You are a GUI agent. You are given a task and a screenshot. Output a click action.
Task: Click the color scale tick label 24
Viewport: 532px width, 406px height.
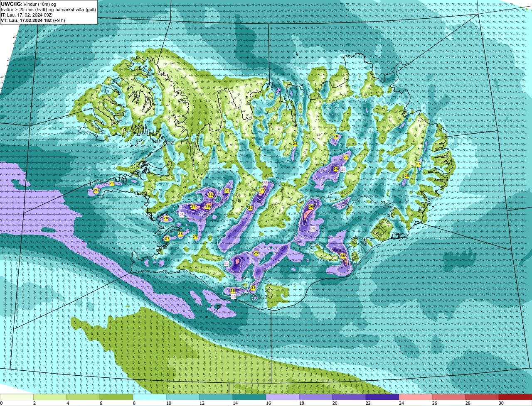401,403
